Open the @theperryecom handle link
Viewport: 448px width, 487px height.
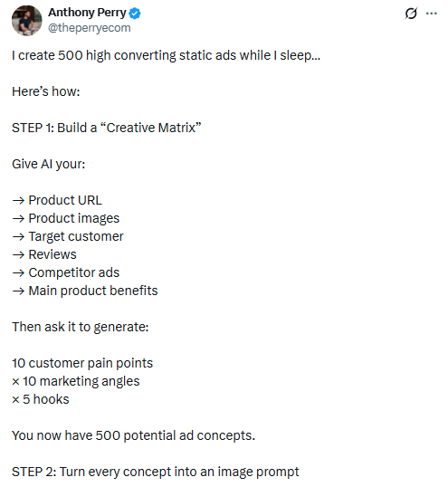(x=90, y=28)
